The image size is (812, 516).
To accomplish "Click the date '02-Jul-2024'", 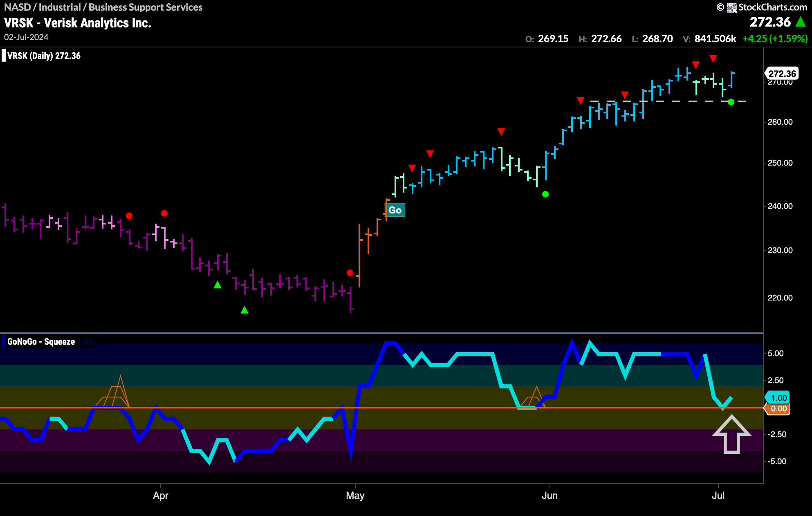I will [26, 37].
